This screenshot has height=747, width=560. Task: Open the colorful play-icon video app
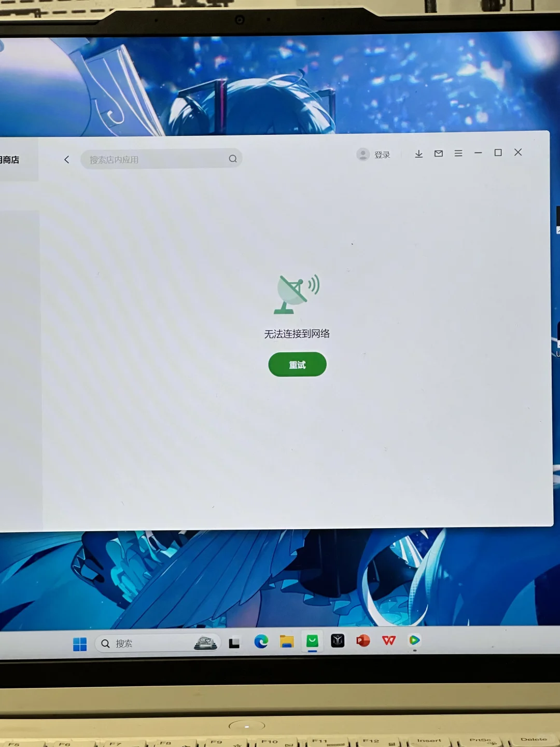point(414,640)
